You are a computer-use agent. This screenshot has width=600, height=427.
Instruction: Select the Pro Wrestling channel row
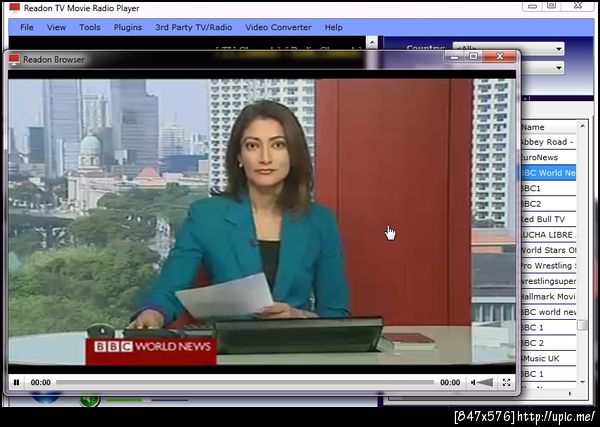(548, 266)
